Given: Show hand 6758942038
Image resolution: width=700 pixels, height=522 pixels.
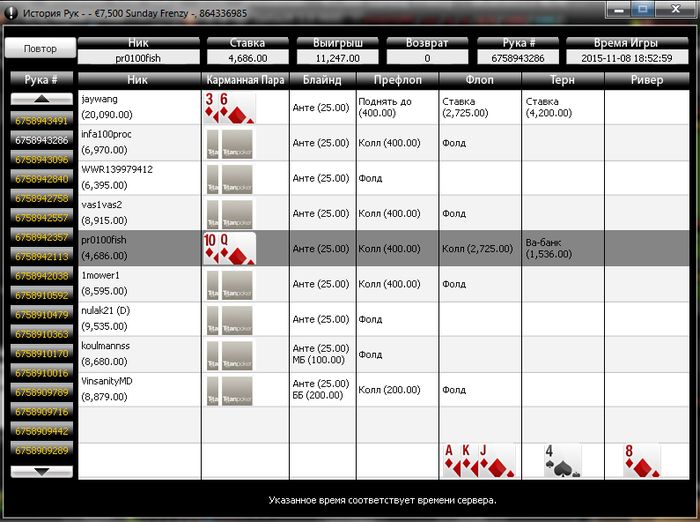Looking at the screenshot, I should pyautogui.click(x=42, y=276).
